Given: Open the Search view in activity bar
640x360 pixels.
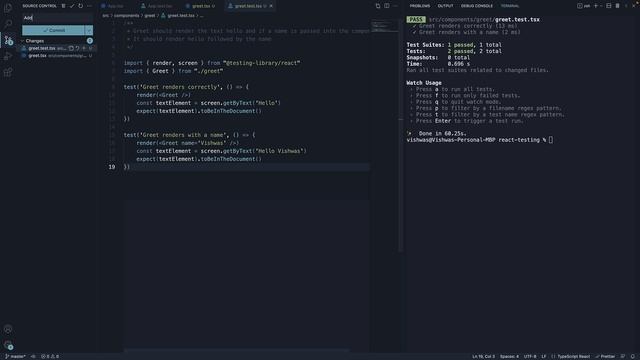Looking at the screenshot, I should coord(8,24).
